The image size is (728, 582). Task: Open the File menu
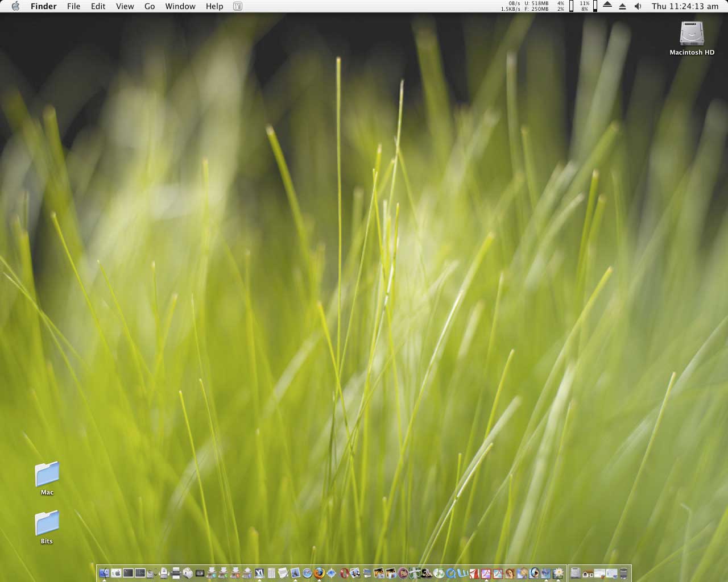click(x=73, y=6)
